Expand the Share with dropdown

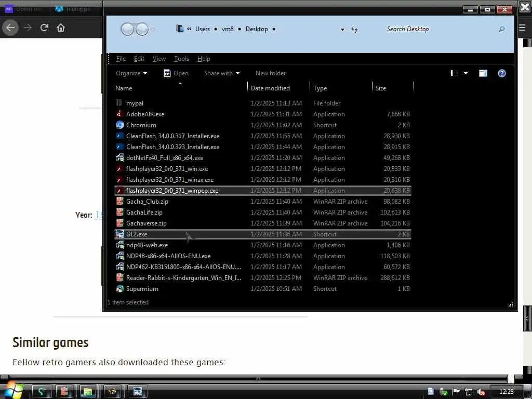click(x=222, y=73)
